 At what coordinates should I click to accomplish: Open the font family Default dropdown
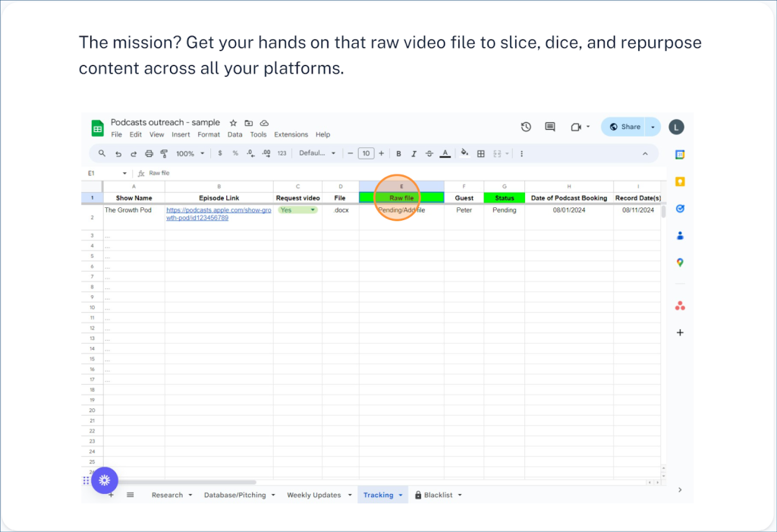[x=317, y=153]
